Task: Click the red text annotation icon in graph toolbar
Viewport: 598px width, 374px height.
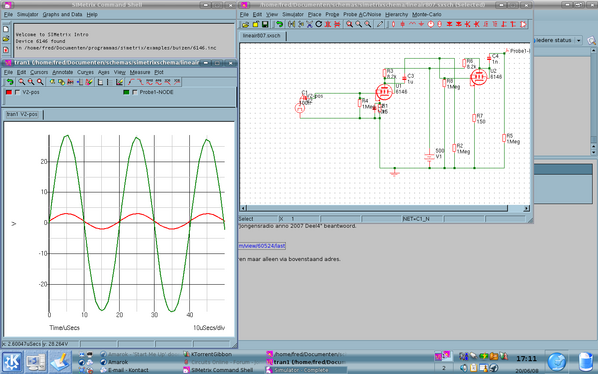Action: [x=70, y=82]
